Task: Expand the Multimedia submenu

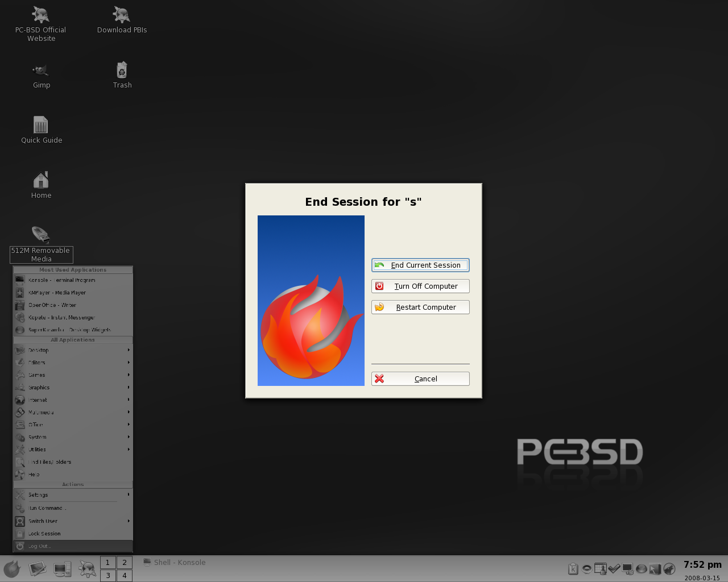Action: point(73,413)
